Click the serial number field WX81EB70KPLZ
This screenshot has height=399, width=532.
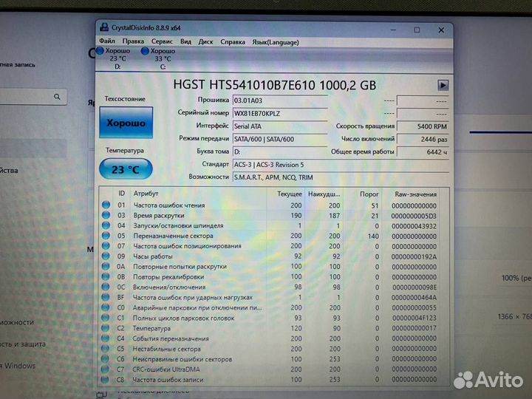click(280, 113)
